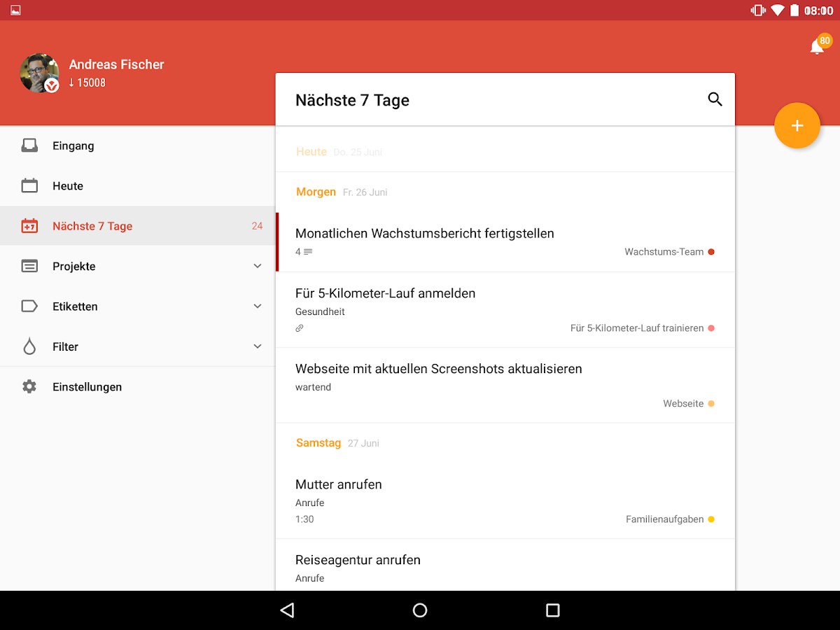
Task: Click the search magnifier icon
Action: coord(715,99)
